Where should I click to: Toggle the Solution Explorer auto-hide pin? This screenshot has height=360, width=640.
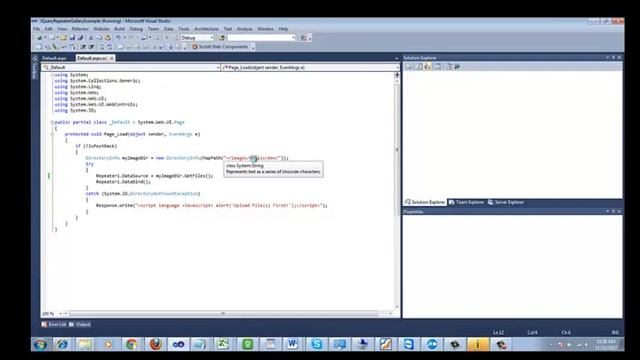click(x=613, y=58)
